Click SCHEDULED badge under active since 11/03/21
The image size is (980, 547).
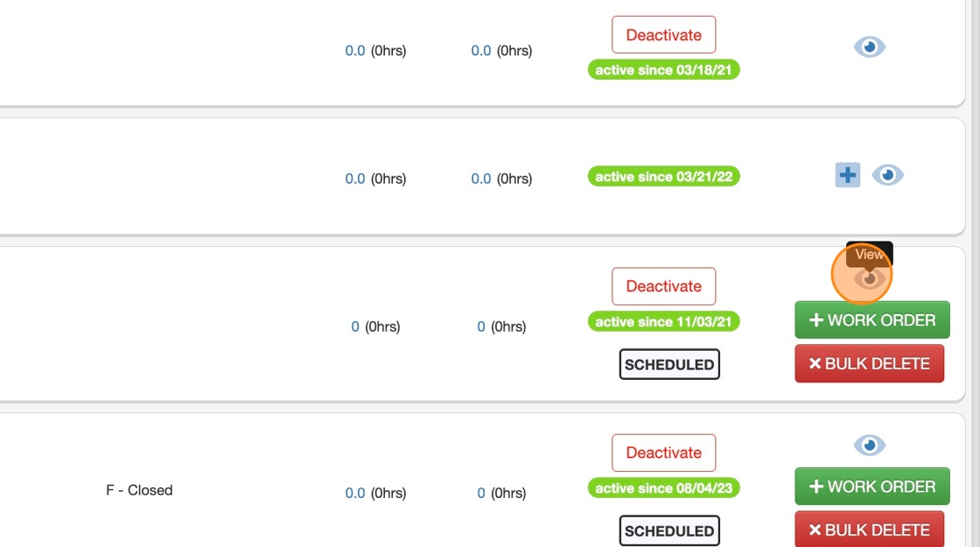click(x=669, y=365)
